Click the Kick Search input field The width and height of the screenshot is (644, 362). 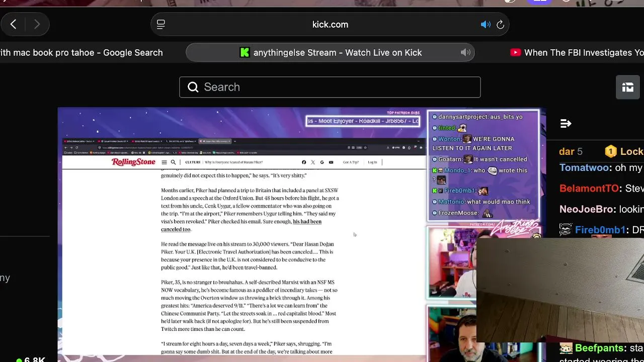[330, 87]
